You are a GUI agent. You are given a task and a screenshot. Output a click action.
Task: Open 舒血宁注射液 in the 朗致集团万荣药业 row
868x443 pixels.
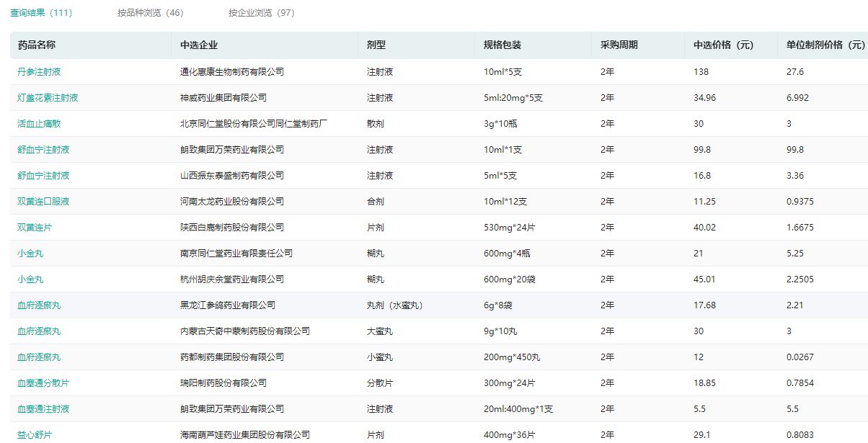43,150
